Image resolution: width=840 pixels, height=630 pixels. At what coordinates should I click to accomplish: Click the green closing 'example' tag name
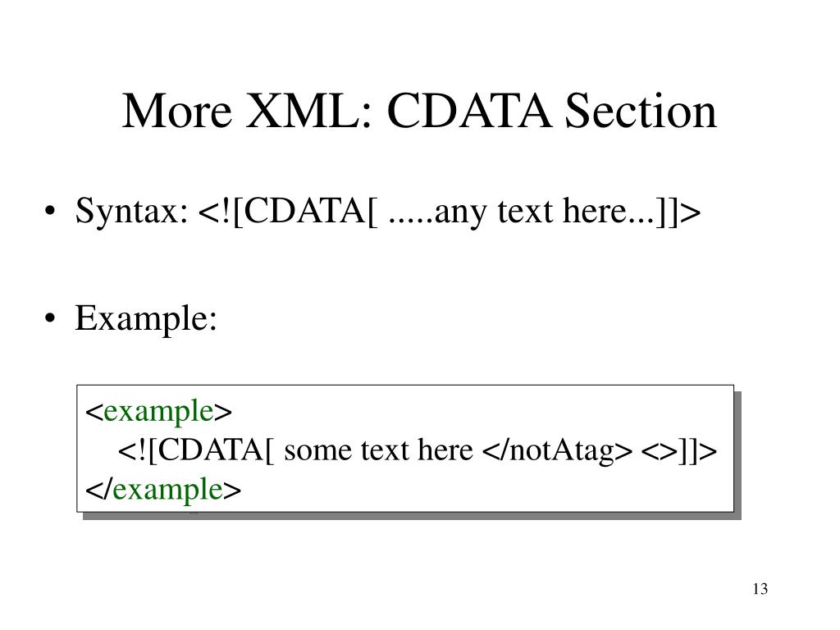coord(167,491)
